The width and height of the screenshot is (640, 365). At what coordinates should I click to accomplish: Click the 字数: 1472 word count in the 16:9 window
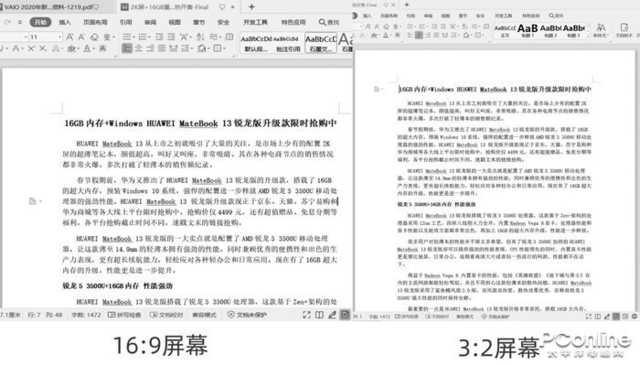tap(86, 315)
